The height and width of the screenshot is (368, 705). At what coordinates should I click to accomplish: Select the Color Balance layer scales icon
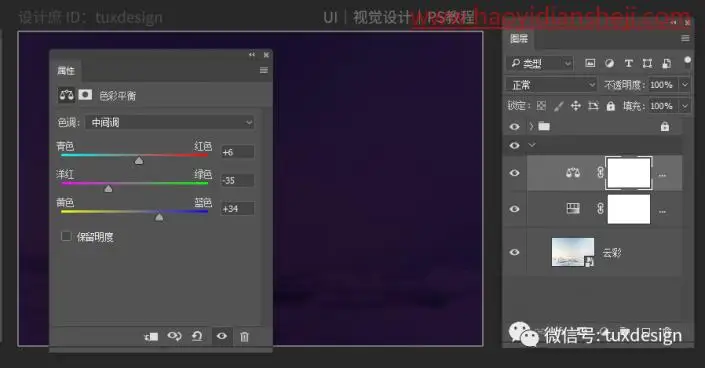pos(572,173)
